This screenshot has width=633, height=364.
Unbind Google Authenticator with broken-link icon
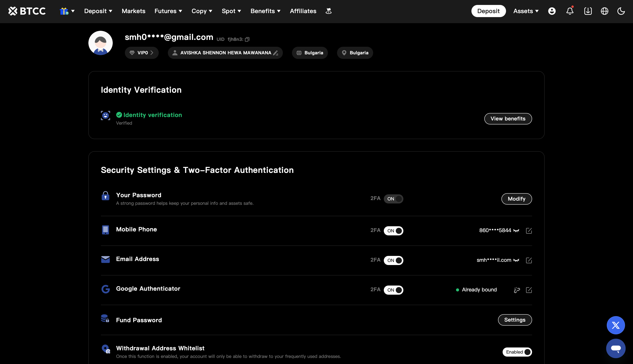(517, 290)
